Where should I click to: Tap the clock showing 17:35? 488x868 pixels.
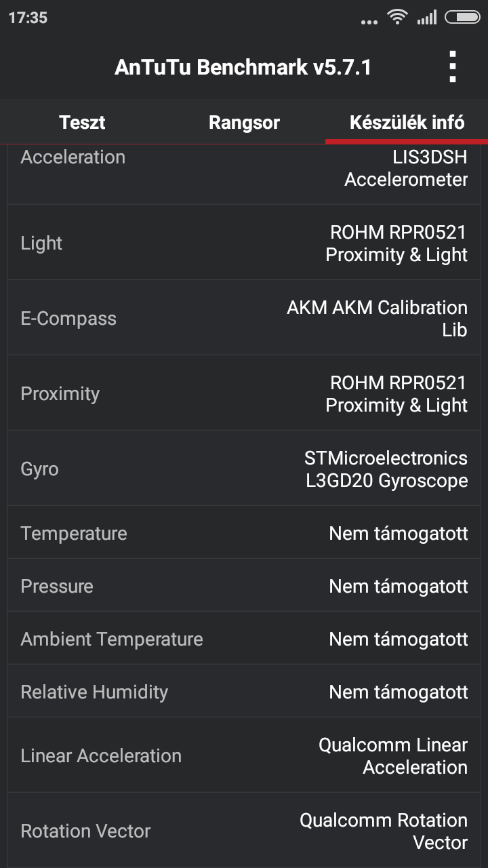[28, 18]
